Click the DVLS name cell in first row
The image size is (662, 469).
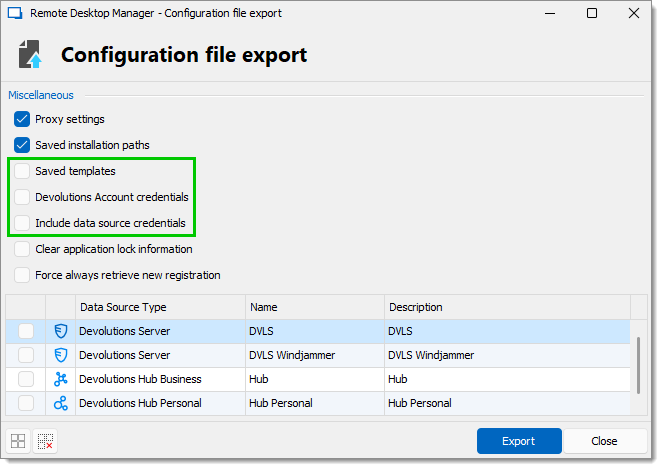pyautogui.click(x=315, y=331)
